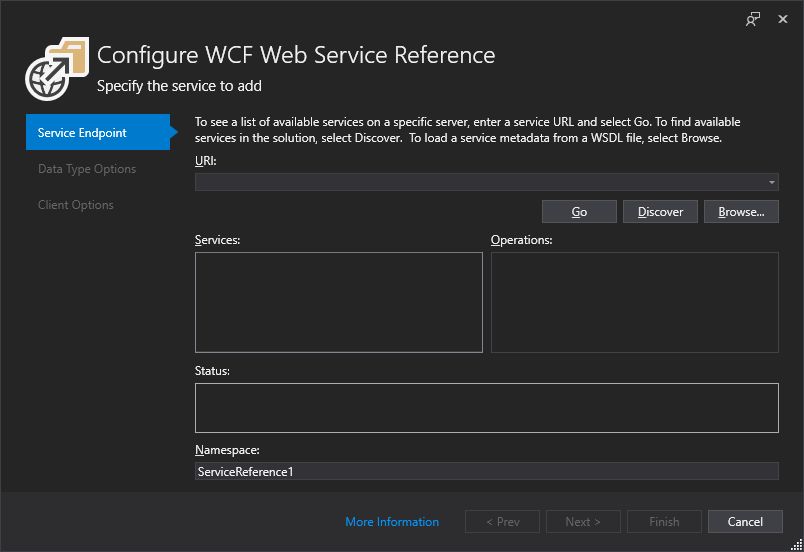Image resolution: width=804 pixels, height=552 pixels.
Task: Click the 'Services:' label
Action: coord(217,240)
